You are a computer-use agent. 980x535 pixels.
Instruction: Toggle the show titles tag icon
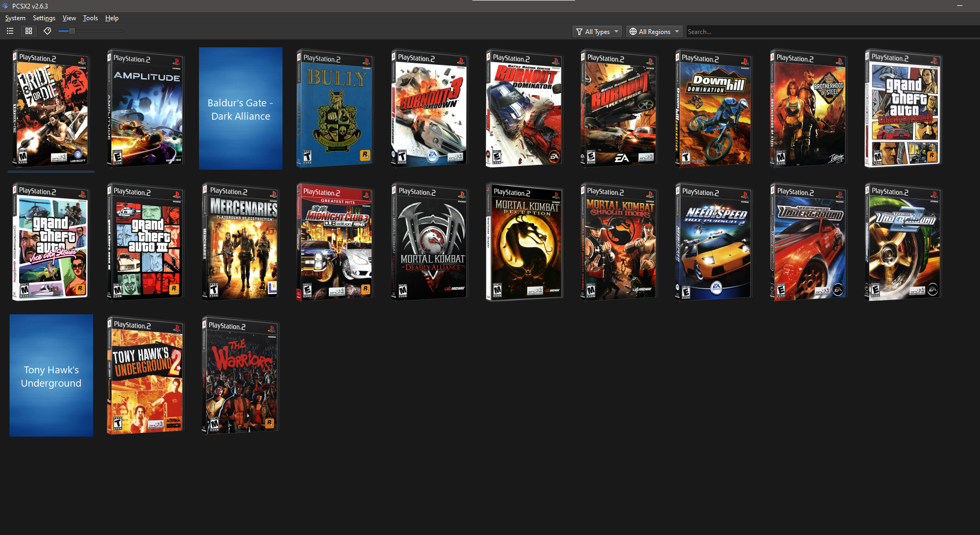coord(47,31)
